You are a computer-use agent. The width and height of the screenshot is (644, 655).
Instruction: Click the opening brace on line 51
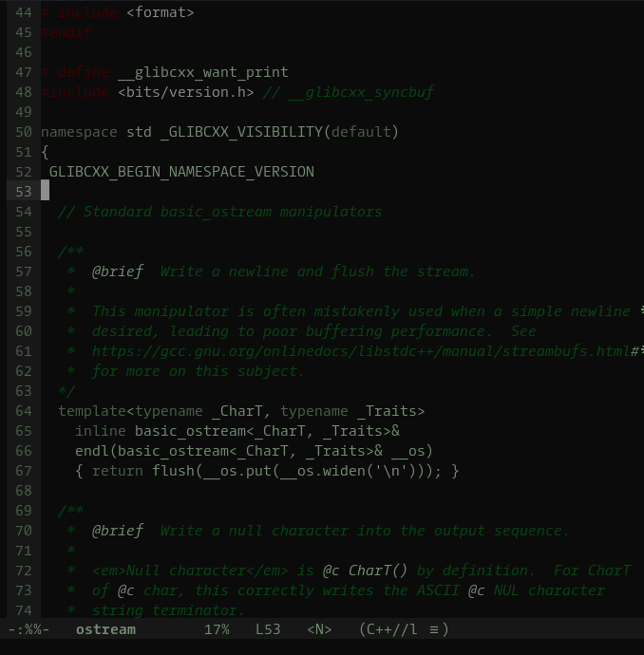(x=46, y=152)
